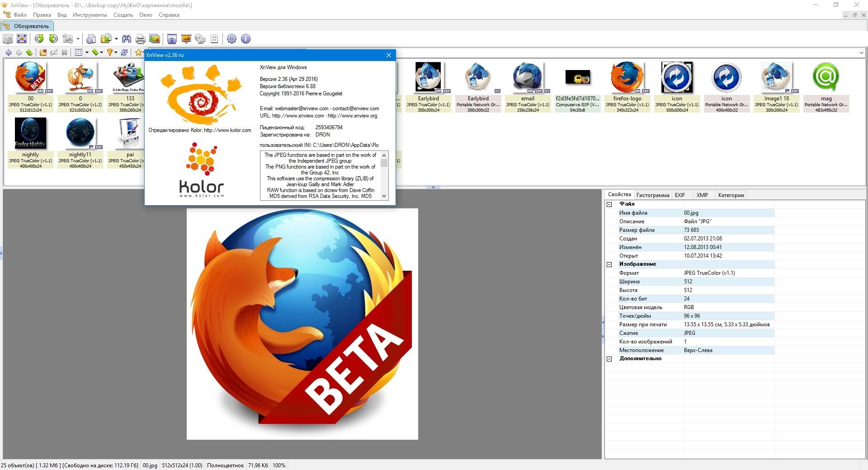
Task: Switch to the Гистограмма tab
Action: [653, 195]
